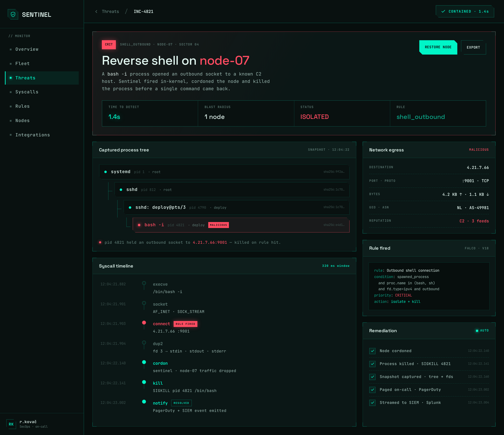Click the red connect timeline marker
The height and width of the screenshot is (435, 504).
click(144, 322)
